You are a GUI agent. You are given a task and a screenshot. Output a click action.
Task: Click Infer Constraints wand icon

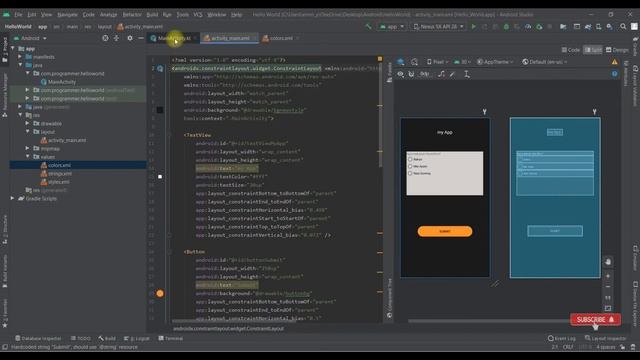tap(452, 74)
